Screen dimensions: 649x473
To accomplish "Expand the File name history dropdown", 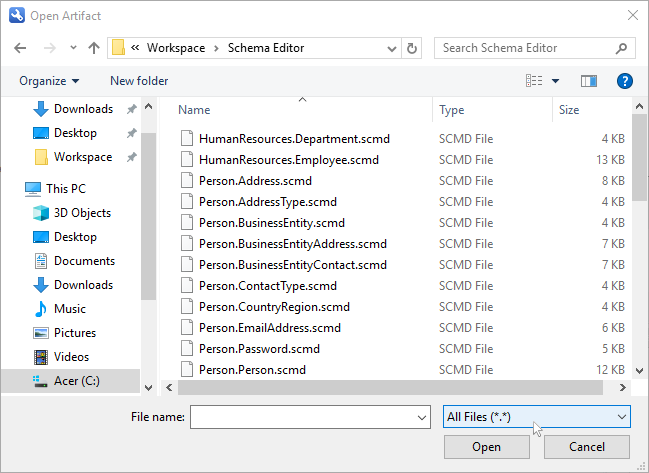I will point(420,417).
